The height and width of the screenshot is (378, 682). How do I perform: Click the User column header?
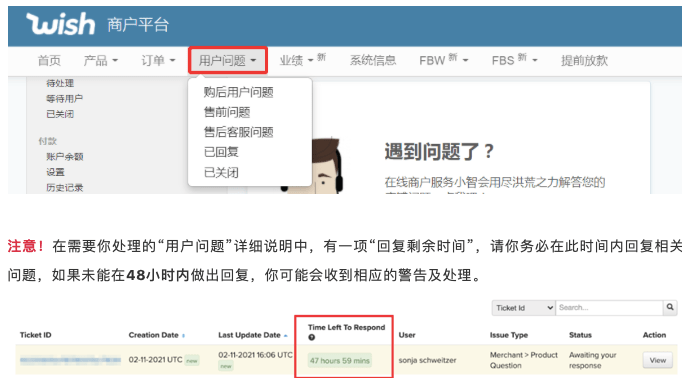pyautogui.click(x=407, y=335)
